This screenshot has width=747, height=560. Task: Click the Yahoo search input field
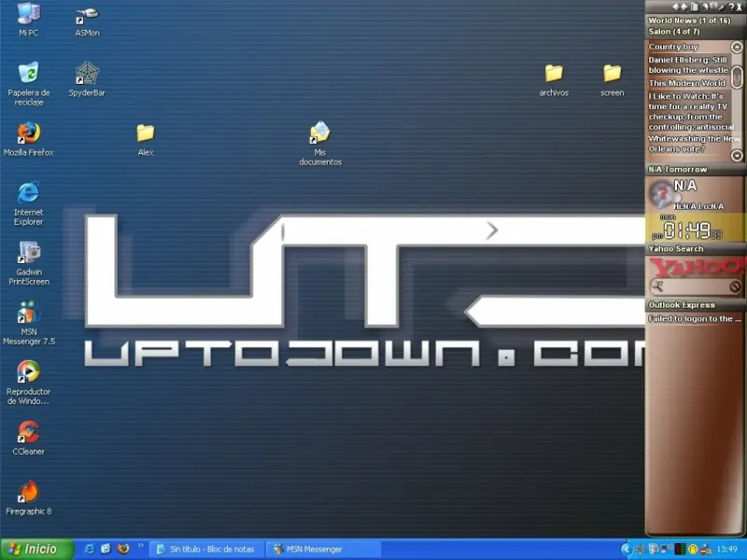(x=696, y=287)
